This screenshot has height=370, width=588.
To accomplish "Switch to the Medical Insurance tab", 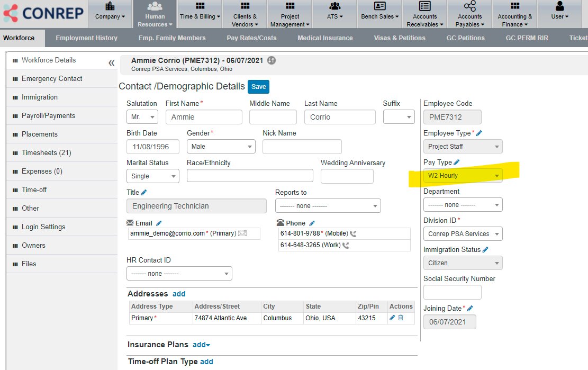I will [x=325, y=38].
